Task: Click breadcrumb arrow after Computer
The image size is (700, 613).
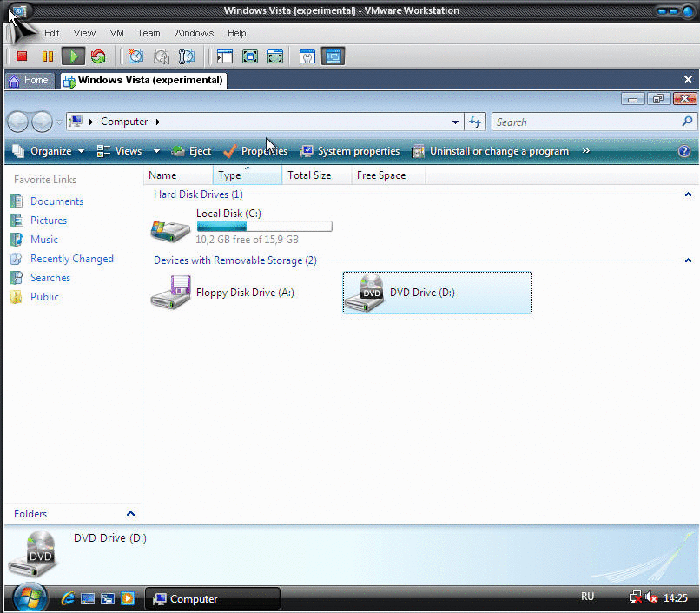Action: [157, 122]
